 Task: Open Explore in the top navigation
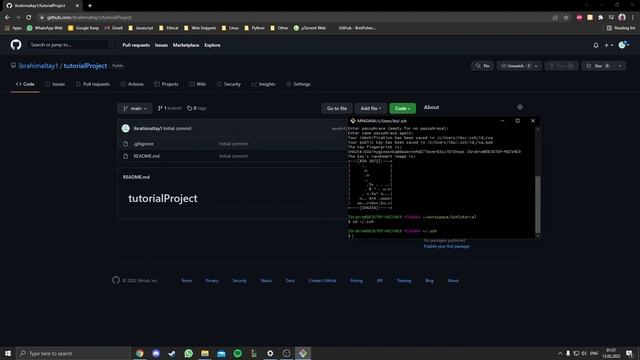pos(212,45)
